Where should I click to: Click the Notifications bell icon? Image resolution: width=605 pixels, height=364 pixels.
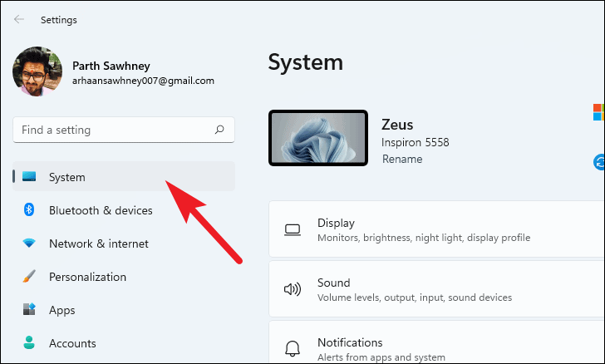click(x=293, y=348)
